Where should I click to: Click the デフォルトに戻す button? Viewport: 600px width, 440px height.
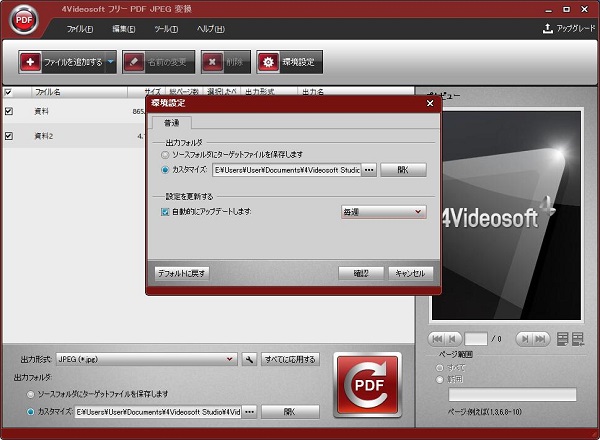point(182,273)
